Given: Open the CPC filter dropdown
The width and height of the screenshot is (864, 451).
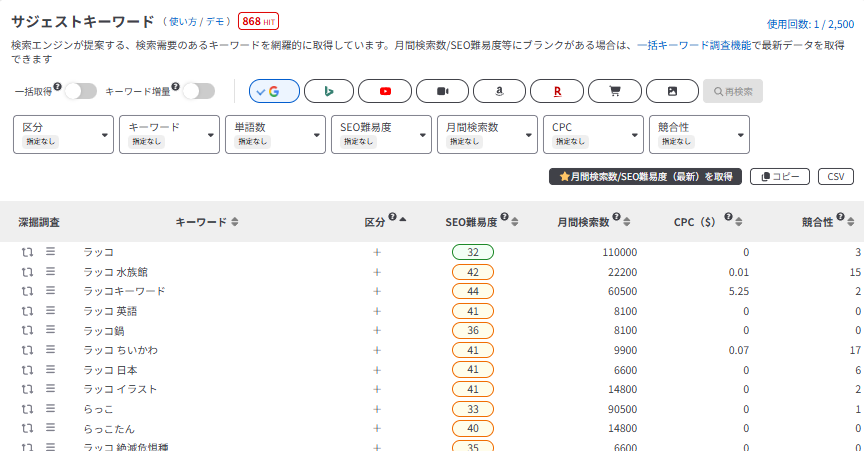Looking at the screenshot, I should click(593, 135).
